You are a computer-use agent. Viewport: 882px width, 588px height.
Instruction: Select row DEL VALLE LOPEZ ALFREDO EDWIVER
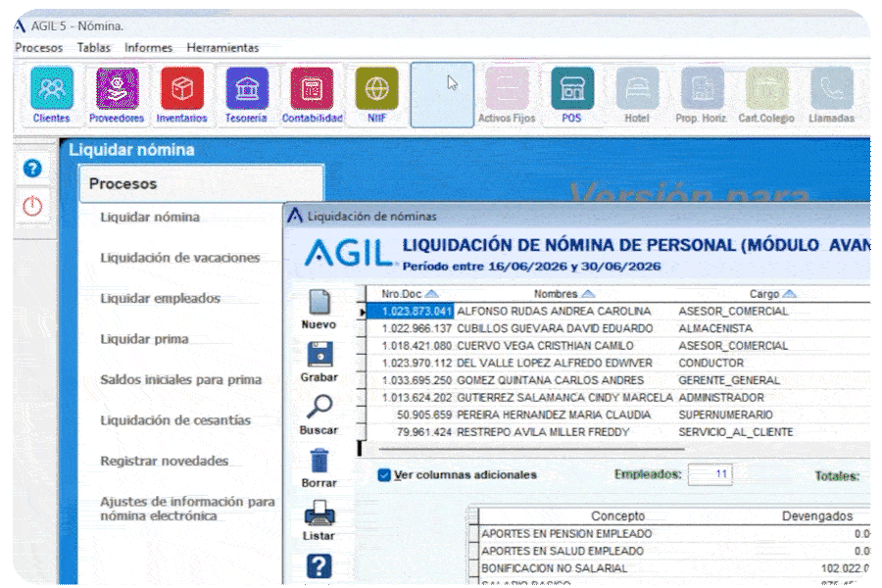tap(617, 364)
